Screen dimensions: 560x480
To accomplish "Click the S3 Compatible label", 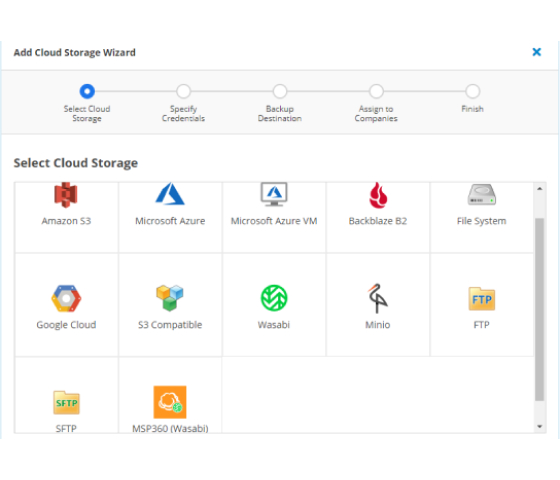I will [x=170, y=325].
